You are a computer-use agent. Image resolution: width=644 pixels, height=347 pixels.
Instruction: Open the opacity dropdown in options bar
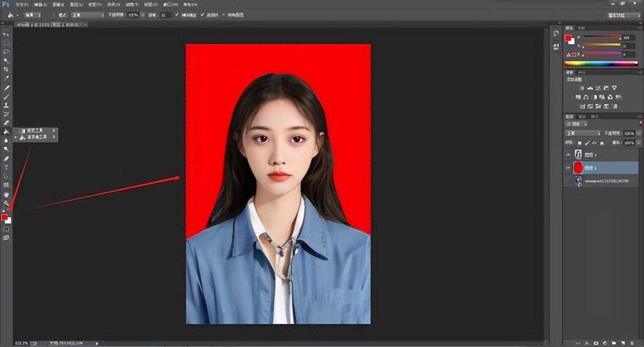click(x=142, y=15)
